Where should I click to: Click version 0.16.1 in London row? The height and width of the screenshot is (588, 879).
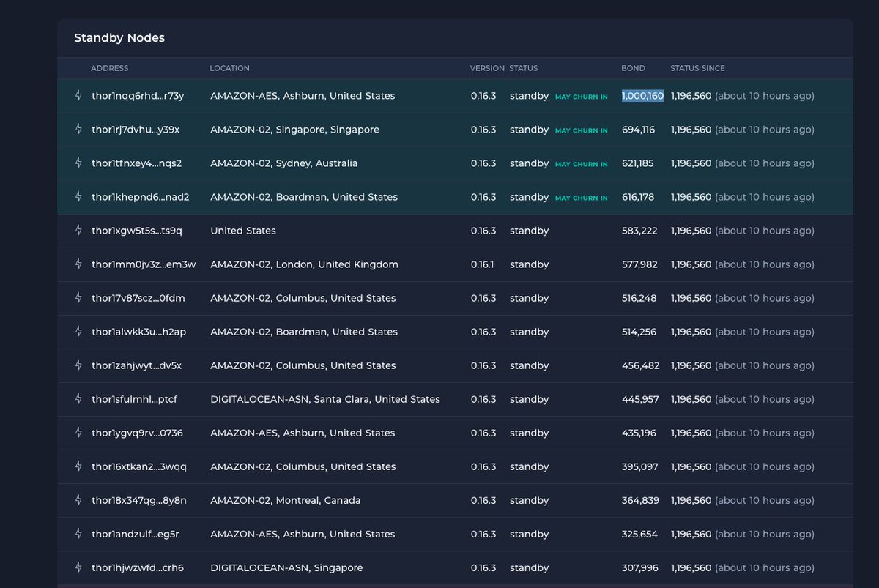(x=483, y=264)
